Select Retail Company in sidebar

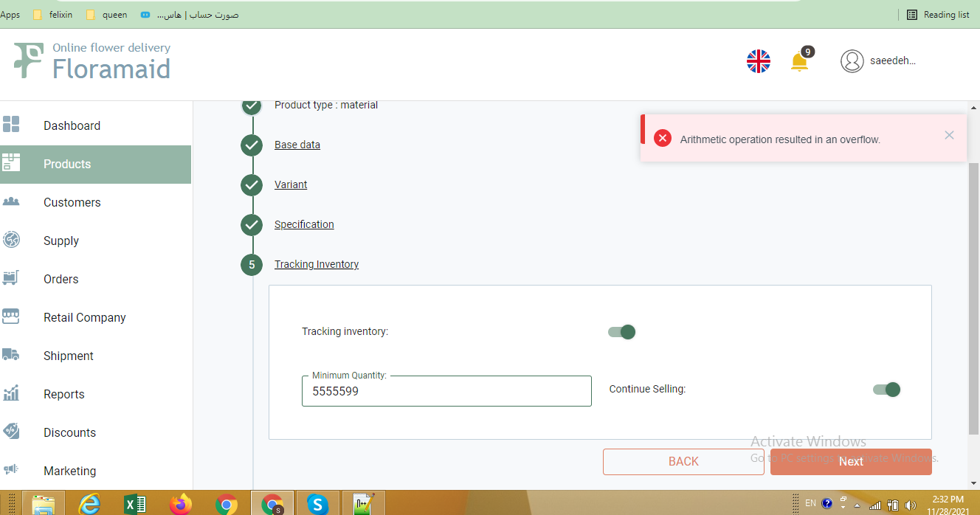tap(84, 317)
